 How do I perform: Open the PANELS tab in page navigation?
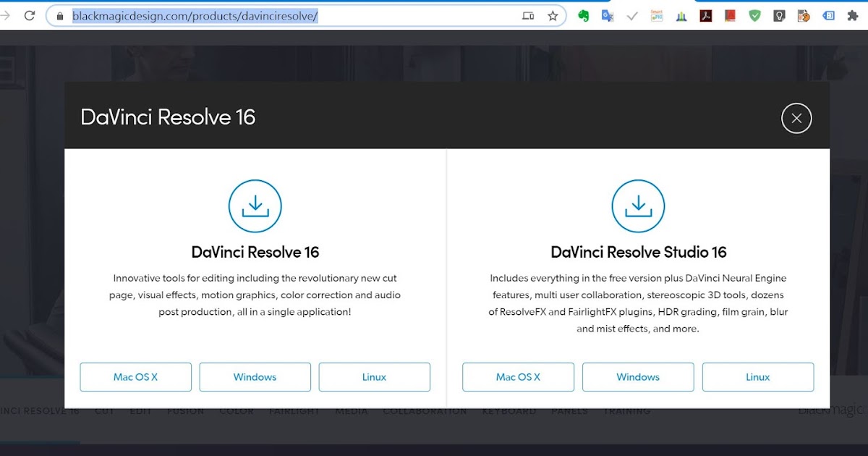tap(570, 411)
